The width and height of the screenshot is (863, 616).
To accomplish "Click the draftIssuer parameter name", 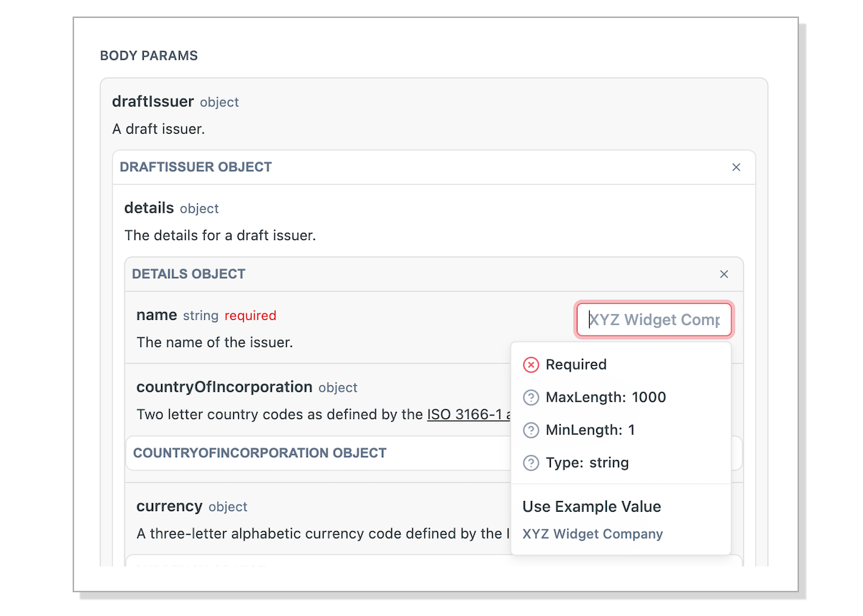I will point(152,101).
